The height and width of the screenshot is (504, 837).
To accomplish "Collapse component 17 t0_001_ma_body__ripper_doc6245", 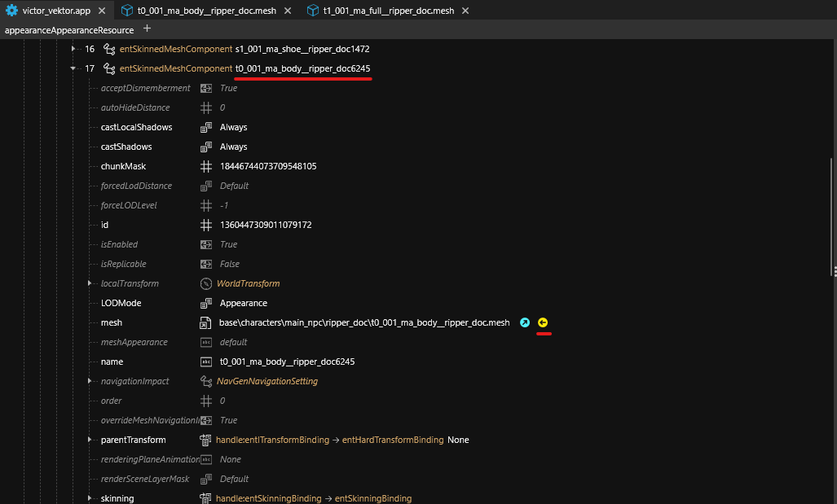I will (x=74, y=68).
